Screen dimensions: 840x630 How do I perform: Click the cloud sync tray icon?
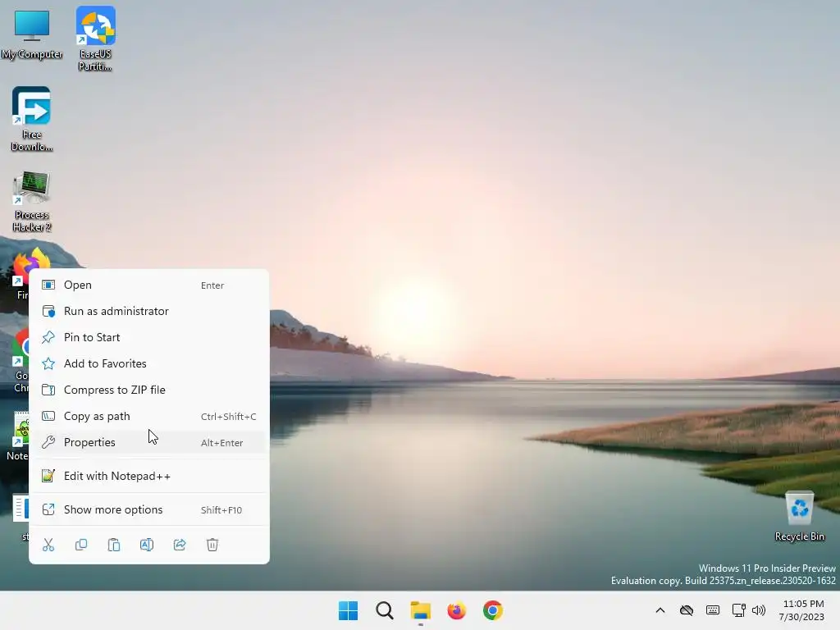[x=687, y=610]
